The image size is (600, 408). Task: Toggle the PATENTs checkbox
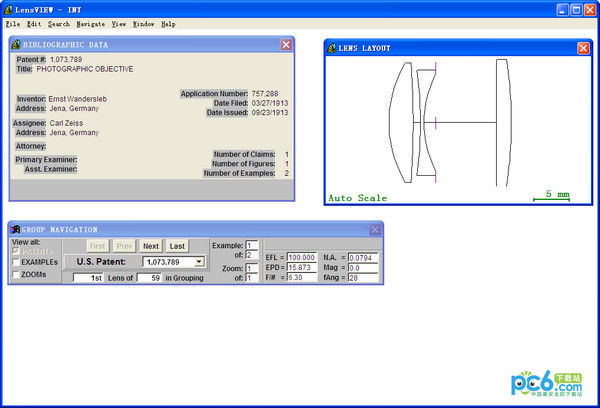(x=16, y=251)
